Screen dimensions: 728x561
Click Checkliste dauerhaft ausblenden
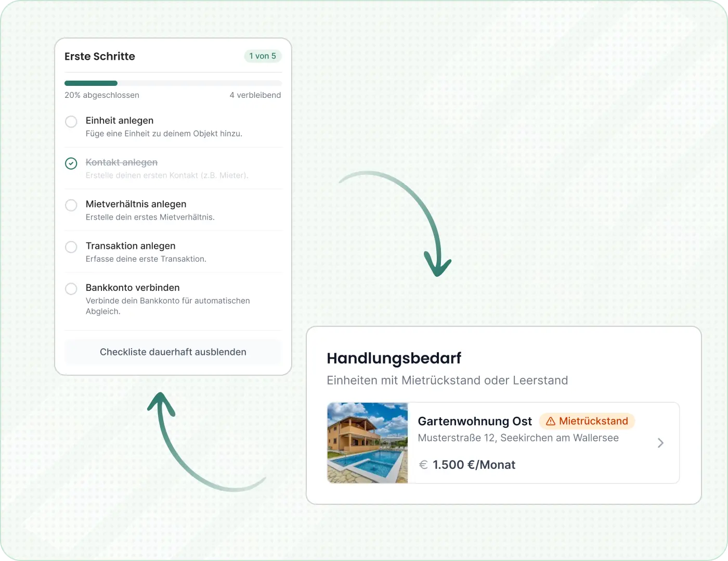pyautogui.click(x=173, y=352)
